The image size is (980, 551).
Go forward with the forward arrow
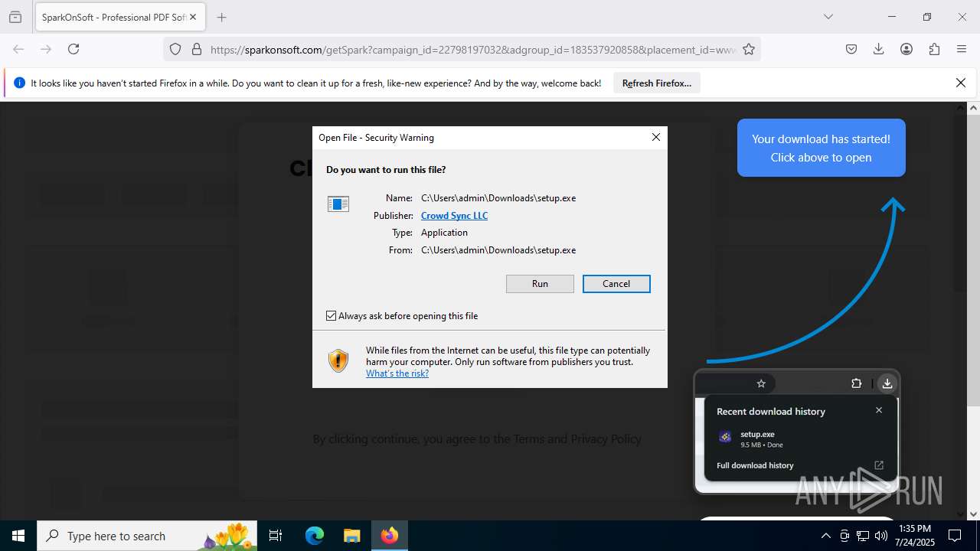[x=46, y=49]
